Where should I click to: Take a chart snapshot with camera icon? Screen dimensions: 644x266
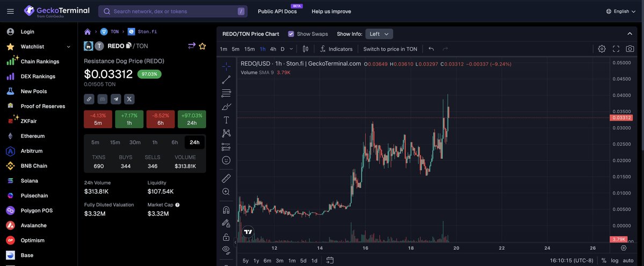(x=630, y=49)
